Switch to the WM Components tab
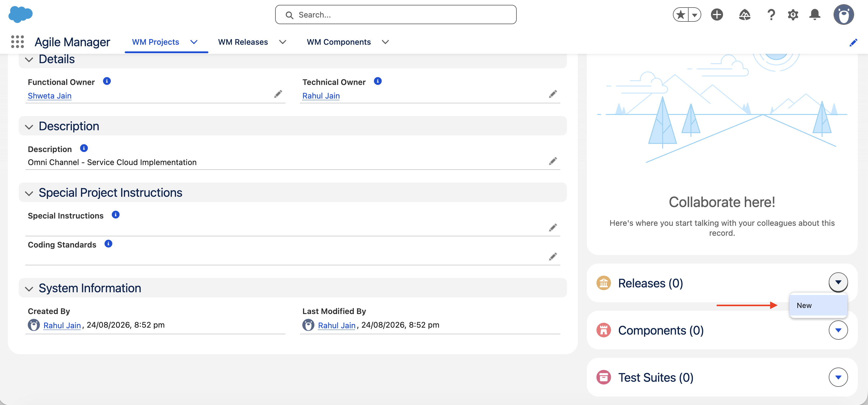 339,42
